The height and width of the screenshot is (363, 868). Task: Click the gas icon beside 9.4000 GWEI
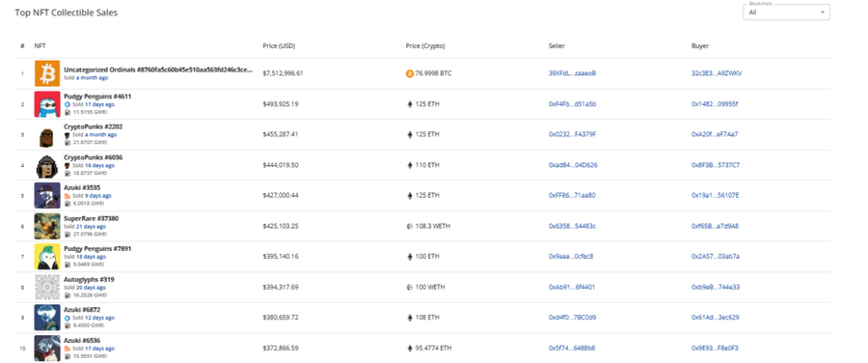coord(67,325)
